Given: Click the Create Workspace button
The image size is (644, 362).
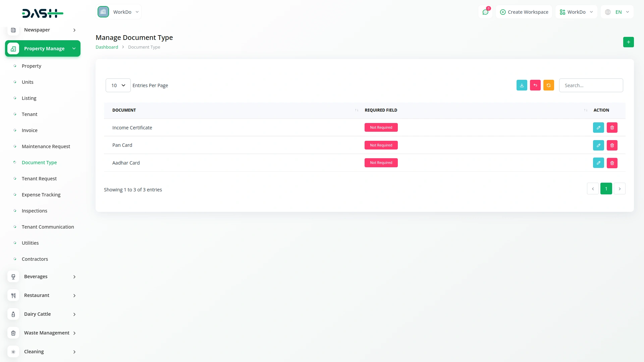Looking at the screenshot, I should (x=524, y=12).
